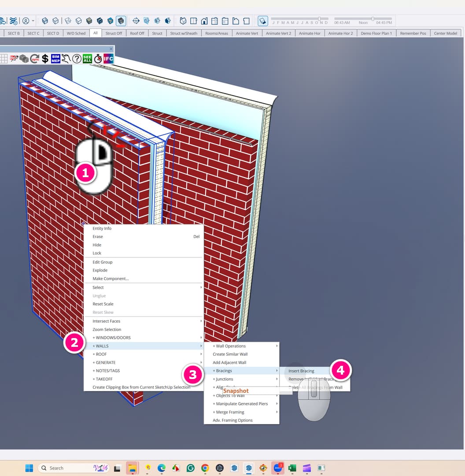Click the Center Model tab

coord(445,33)
